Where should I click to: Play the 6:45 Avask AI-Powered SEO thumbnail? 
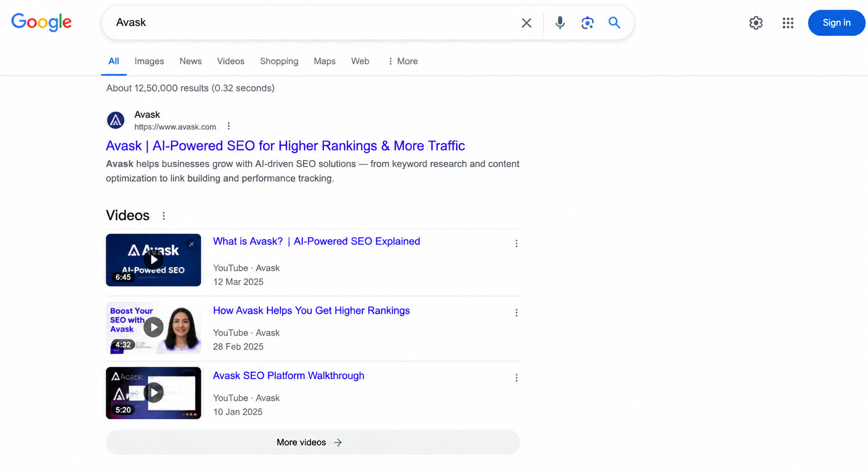coord(153,260)
